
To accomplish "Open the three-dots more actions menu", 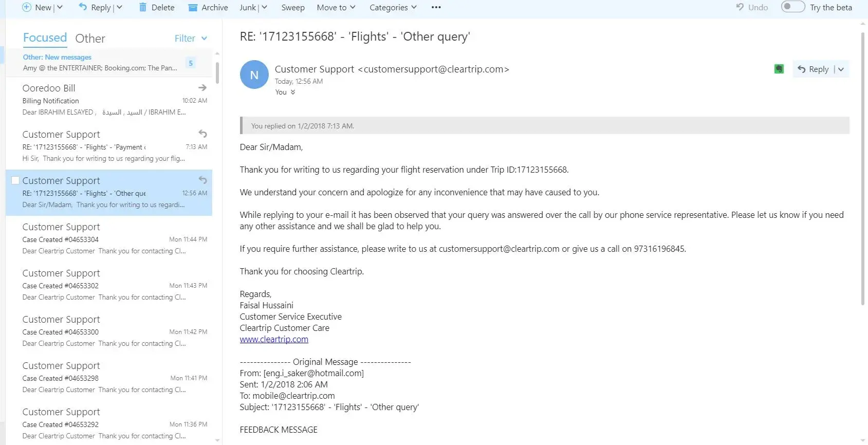I will point(436,7).
